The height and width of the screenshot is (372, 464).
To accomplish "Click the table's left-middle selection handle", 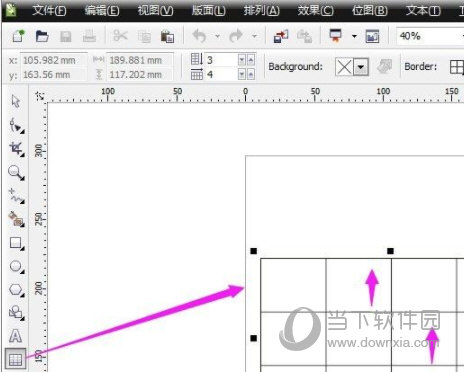I will 254,338.
